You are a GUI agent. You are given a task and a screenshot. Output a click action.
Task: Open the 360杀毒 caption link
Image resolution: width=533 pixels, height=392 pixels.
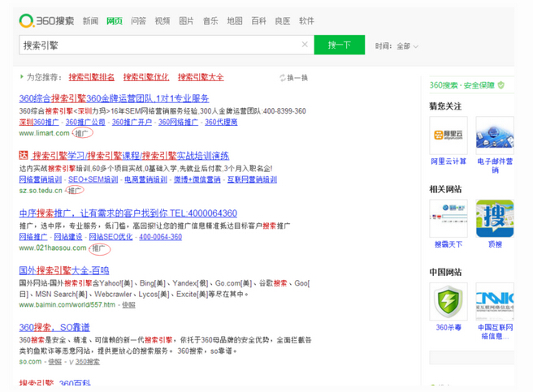point(448,327)
